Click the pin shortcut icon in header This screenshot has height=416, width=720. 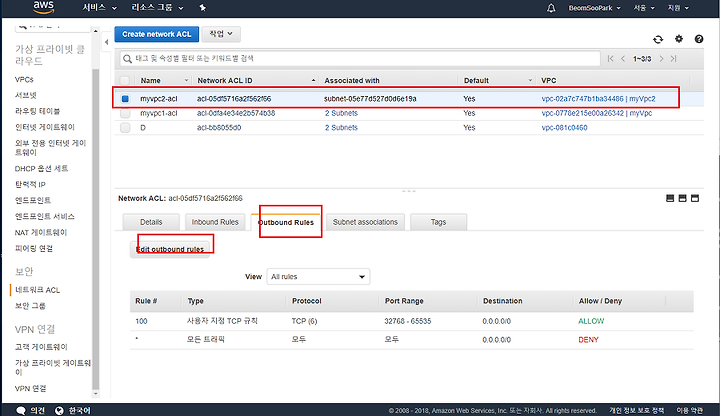(202, 8)
